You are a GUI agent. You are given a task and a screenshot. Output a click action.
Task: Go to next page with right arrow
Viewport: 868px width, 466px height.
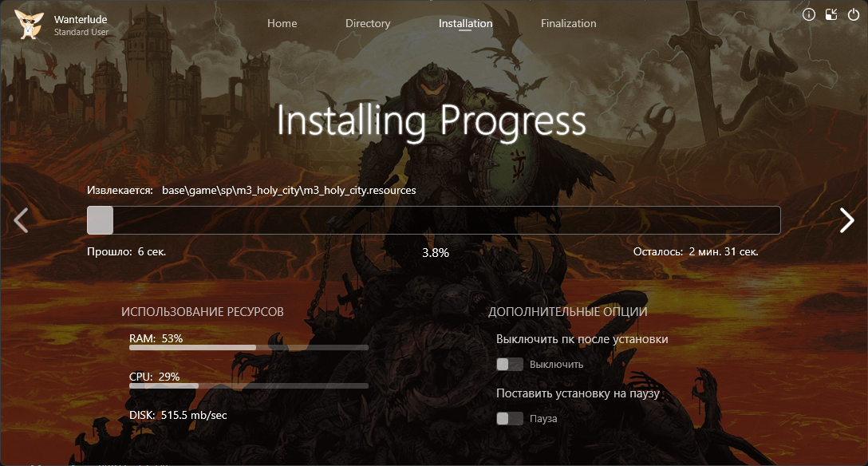tap(846, 220)
